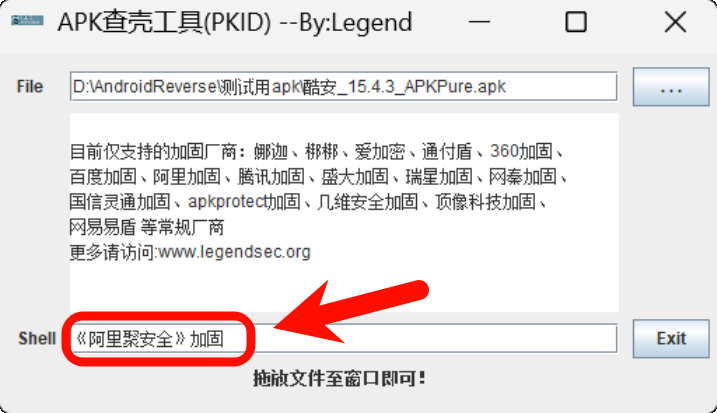Click the 360加固 text in info area

coord(521,151)
